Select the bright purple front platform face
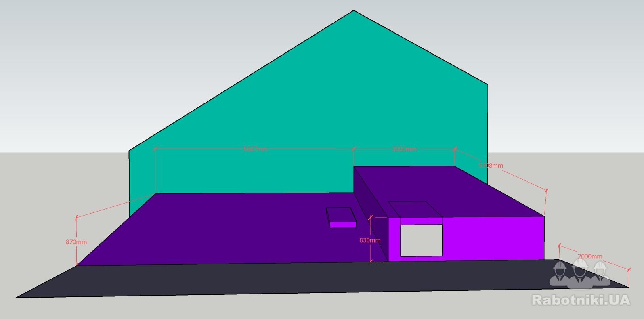 coord(493,238)
